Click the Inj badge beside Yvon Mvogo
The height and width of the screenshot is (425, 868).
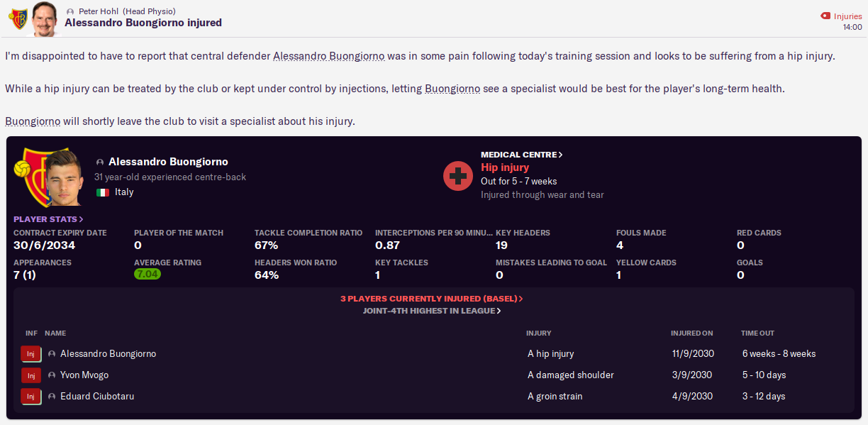coord(30,375)
